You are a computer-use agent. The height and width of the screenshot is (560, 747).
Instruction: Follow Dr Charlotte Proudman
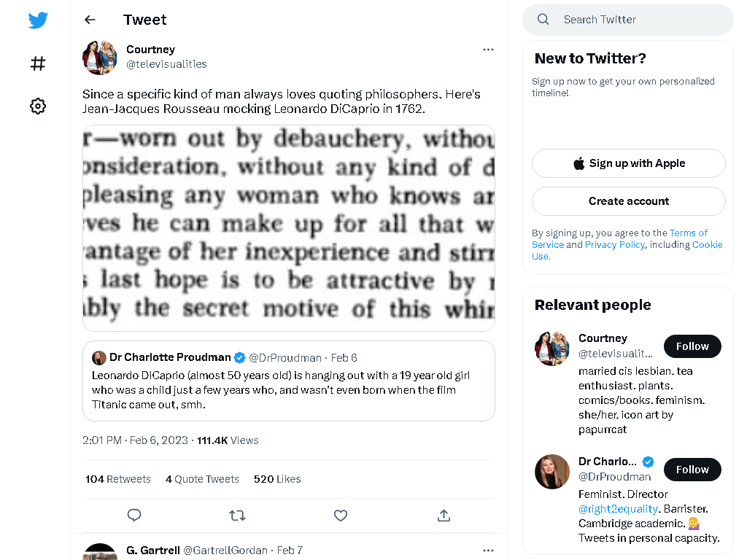point(692,470)
